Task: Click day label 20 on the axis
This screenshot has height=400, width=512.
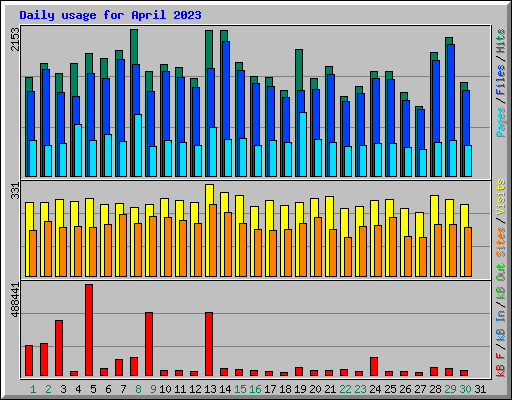Action: click(x=315, y=389)
